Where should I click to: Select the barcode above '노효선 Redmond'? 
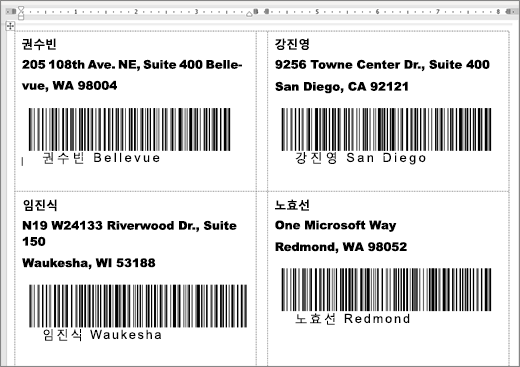click(386, 289)
